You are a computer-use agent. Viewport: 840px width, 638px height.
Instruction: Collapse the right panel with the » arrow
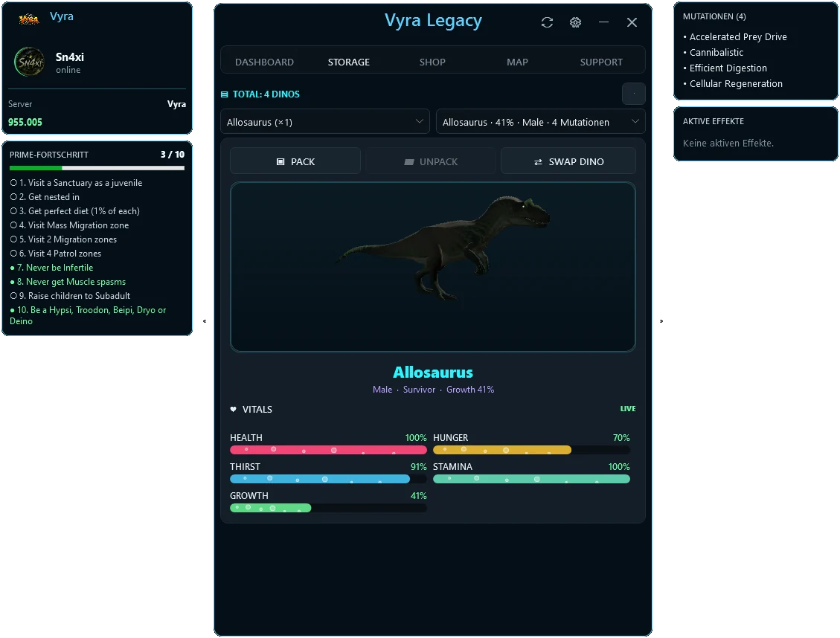pos(661,321)
